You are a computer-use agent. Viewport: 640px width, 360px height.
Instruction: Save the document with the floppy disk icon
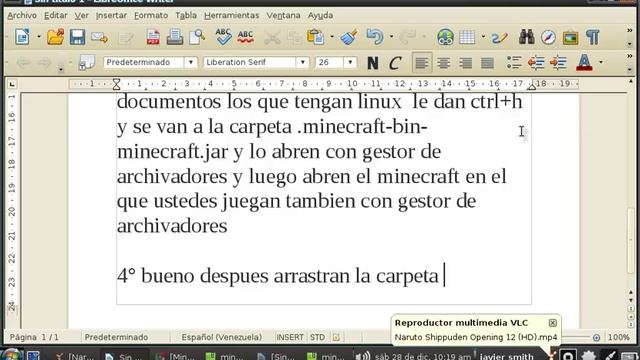(x=77, y=37)
